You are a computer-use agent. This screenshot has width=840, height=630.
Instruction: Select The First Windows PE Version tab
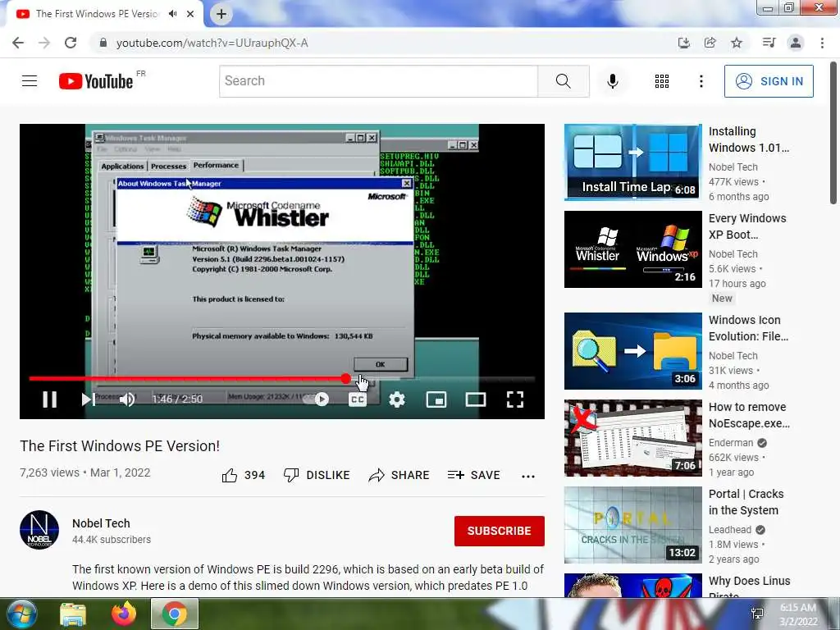click(x=98, y=14)
